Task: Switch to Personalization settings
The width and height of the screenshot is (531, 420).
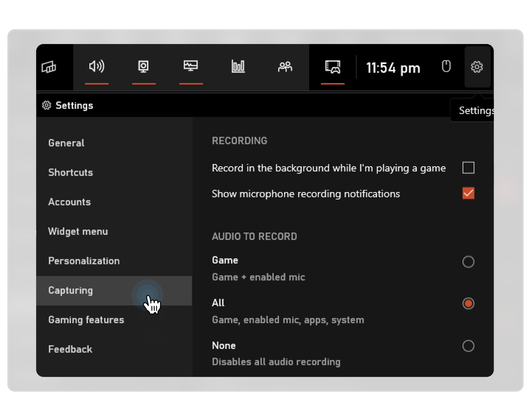Action: tap(84, 261)
